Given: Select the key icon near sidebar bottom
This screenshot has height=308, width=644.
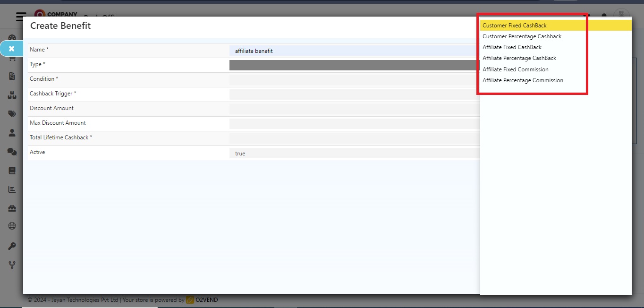Looking at the screenshot, I should [x=12, y=245].
